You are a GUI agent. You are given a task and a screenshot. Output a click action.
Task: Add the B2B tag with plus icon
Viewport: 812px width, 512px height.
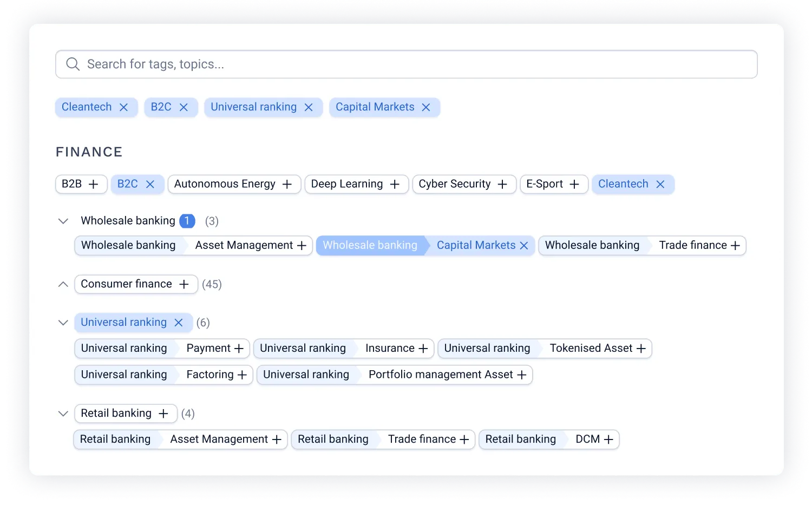[x=94, y=184]
